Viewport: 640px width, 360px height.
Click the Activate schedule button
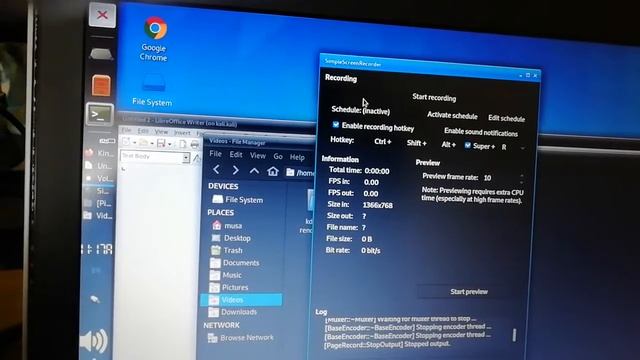pyautogui.click(x=452, y=116)
